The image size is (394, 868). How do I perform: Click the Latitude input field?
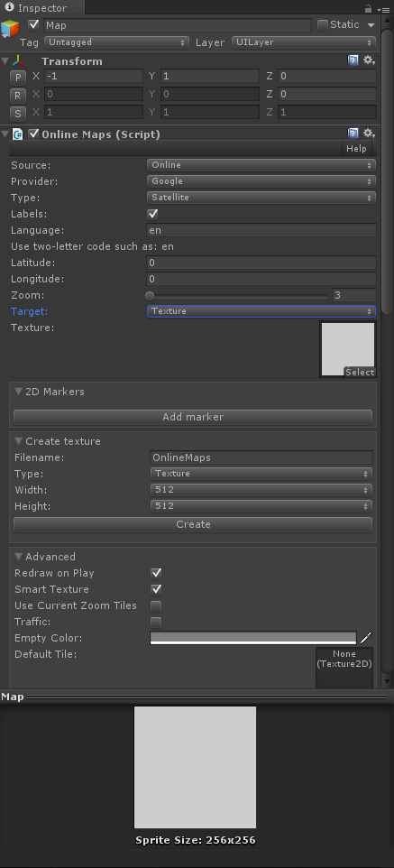click(261, 263)
